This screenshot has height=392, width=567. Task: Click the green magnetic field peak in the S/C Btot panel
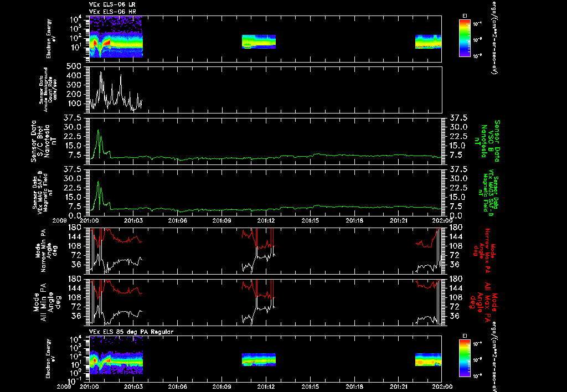(x=98, y=131)
